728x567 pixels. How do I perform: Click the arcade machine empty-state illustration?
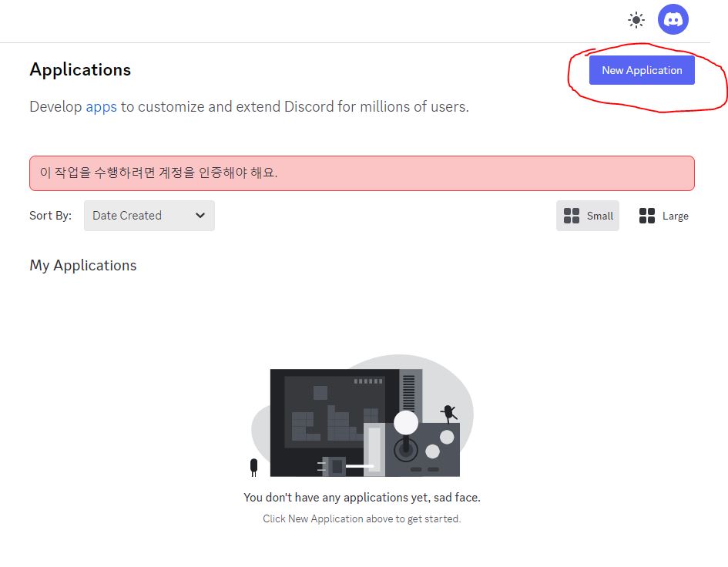point(361,416)
